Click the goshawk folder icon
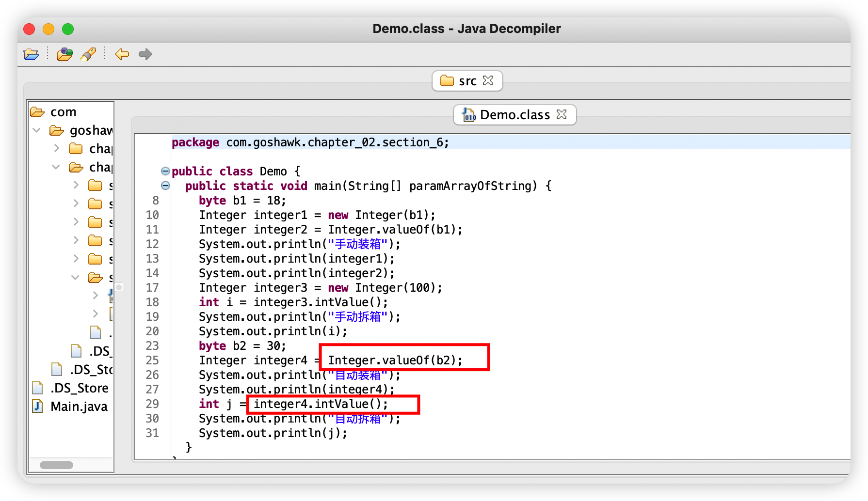The width and height of the screenshot is (868, 501). [x=57, y=130]
